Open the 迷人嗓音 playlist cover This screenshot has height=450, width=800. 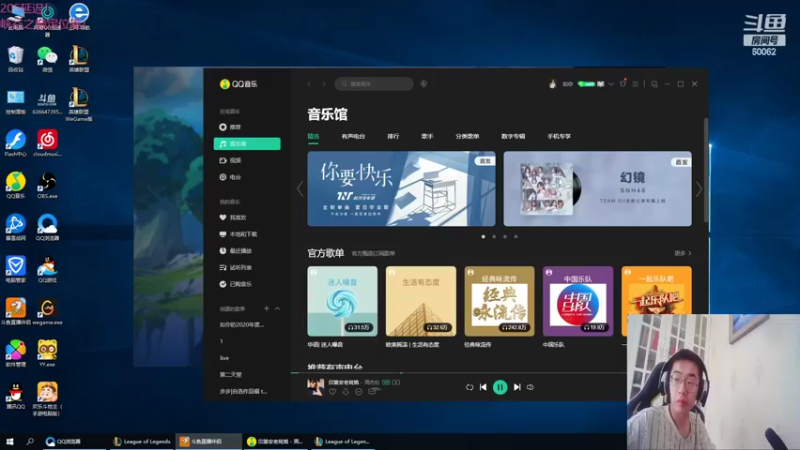342,301
